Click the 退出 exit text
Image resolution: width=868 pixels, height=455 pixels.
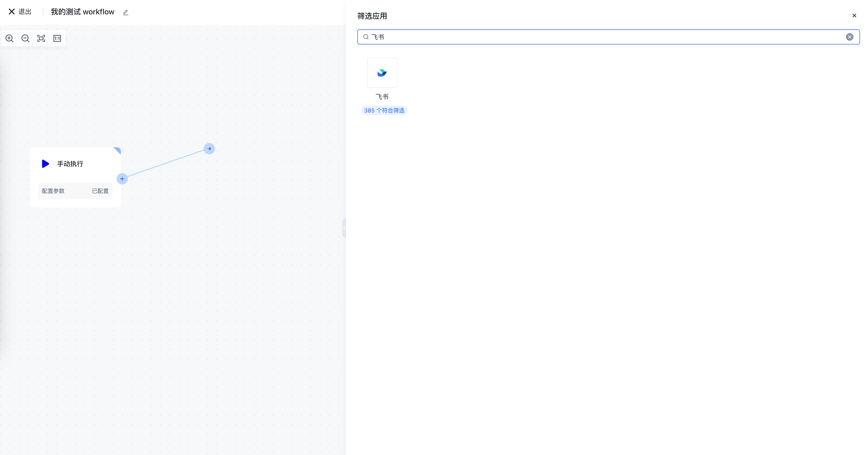pos(25,12)
